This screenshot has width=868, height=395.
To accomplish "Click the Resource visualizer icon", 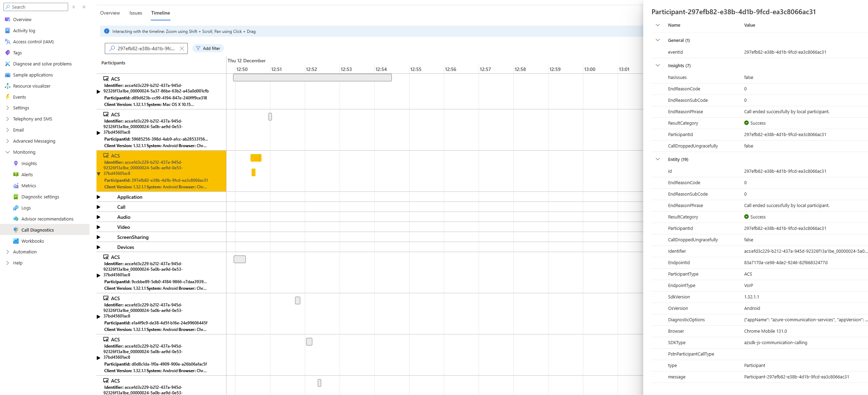I will pyautogui.click(x=7, y=86).
